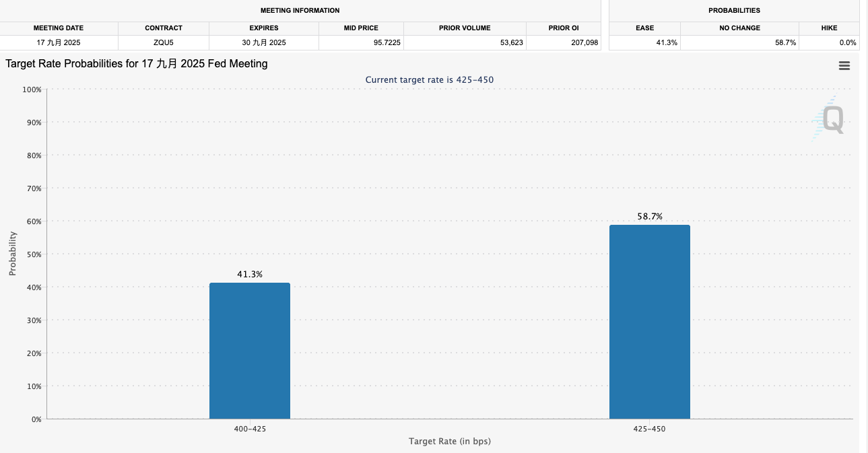Image resolution: width=868 pixels, height=453 pixels.
Task: Click the QuikStrike Q logo watermark
Action: click(830, 120)
